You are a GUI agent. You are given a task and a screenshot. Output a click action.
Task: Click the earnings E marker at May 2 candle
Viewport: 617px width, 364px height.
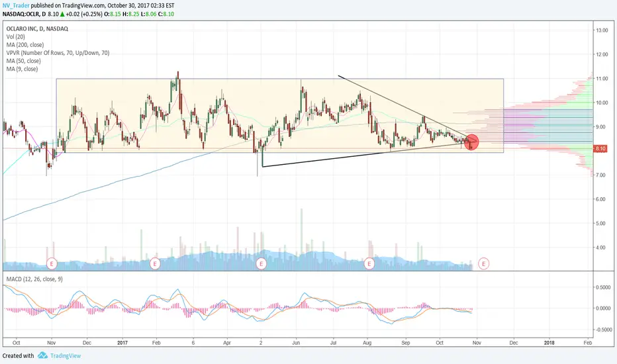261,263
